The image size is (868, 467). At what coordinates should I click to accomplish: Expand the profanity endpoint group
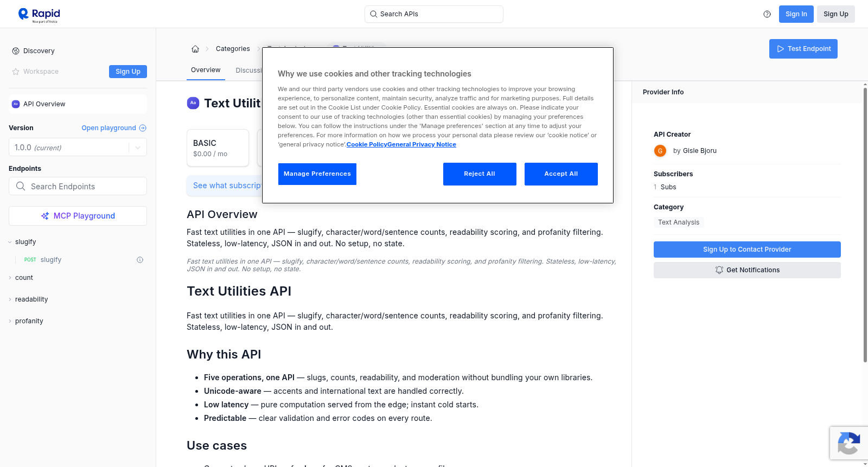click(10, 321)
